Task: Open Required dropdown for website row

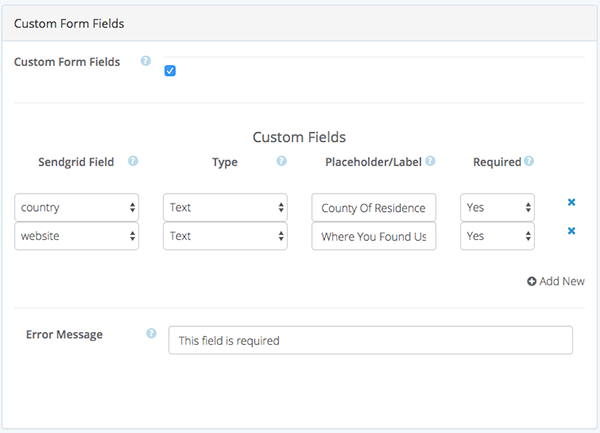Action: [497, 236]
